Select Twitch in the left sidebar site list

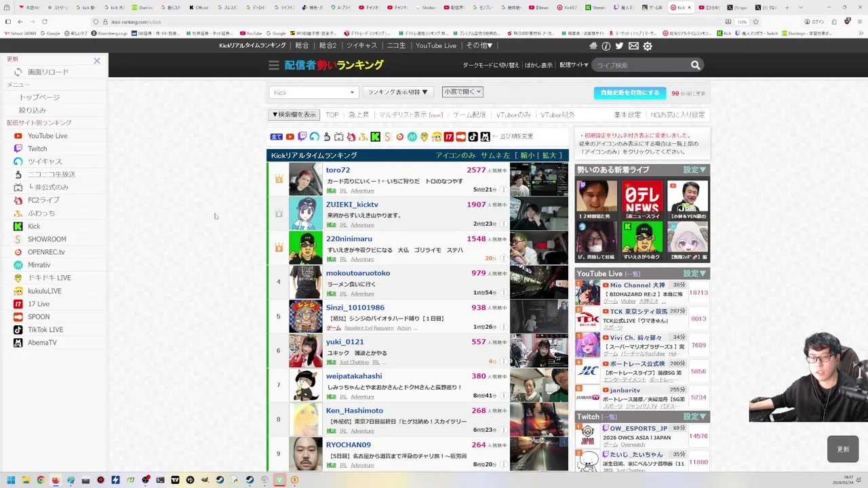[x=37, y=149]
